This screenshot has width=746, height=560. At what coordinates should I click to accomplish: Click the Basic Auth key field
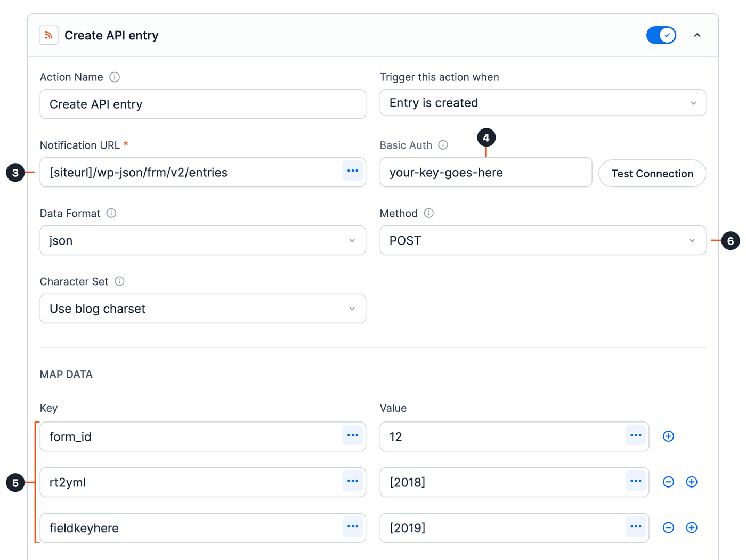tap(486, 172)
